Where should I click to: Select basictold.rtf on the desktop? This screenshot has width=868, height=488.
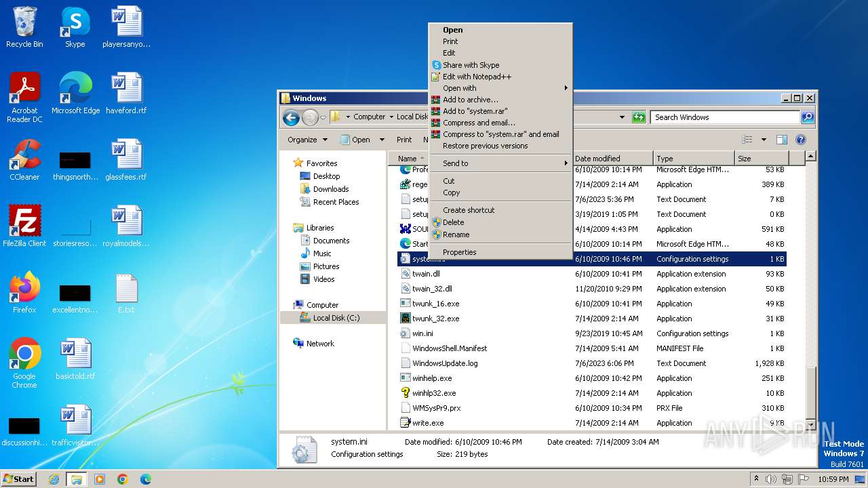pos(75,359)
